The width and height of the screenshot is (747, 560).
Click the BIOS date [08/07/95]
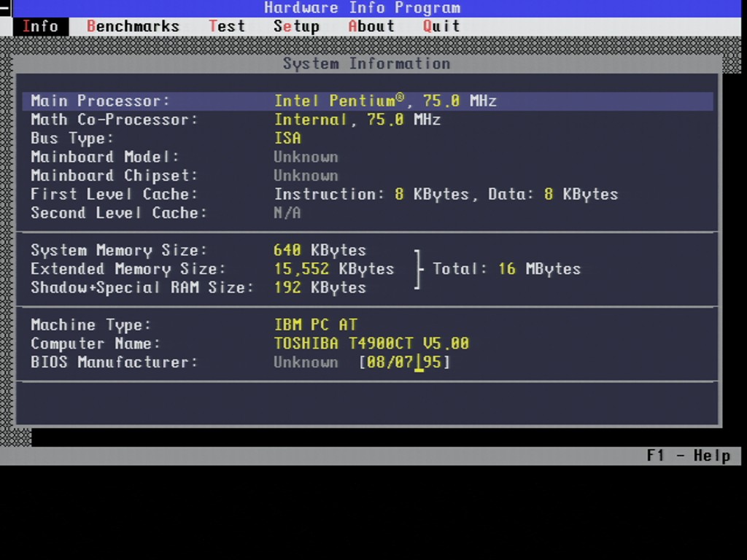[x=404, y=362]
